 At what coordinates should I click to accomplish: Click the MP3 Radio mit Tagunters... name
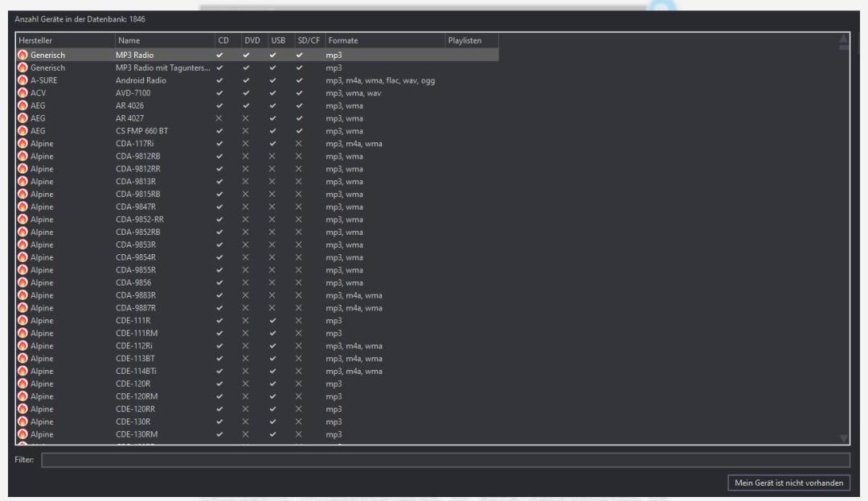click(162, 68)
